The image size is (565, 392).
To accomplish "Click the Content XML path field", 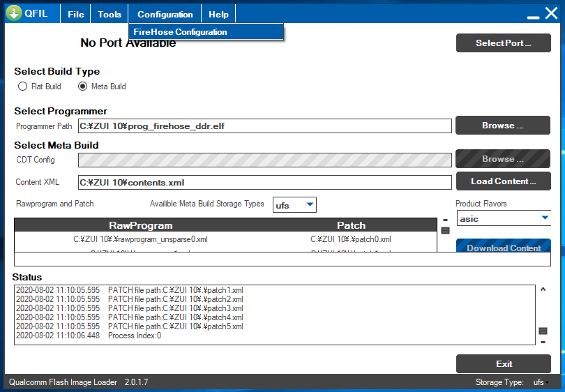I will click(265, 182).
